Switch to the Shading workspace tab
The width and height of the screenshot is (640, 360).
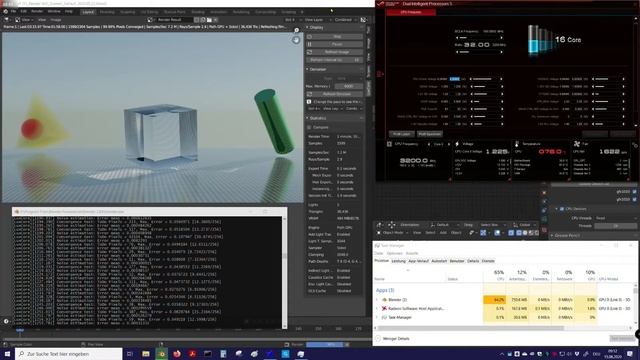tap(198, 12)
